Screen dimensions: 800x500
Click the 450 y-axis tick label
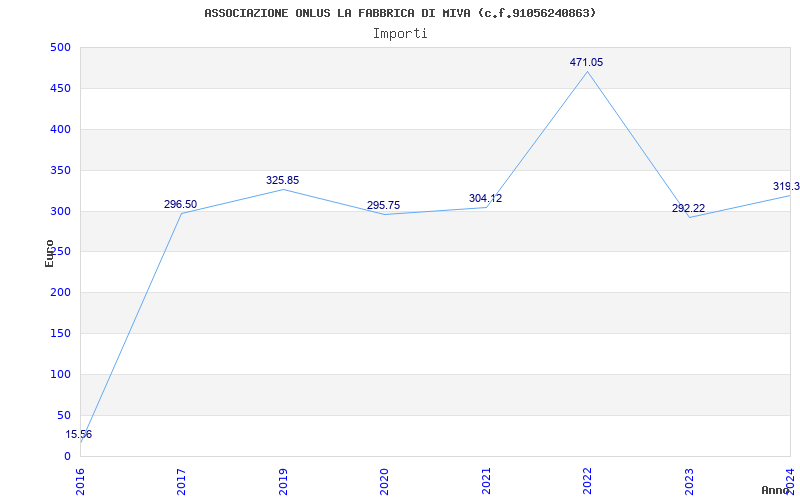(x=60, y=89)
